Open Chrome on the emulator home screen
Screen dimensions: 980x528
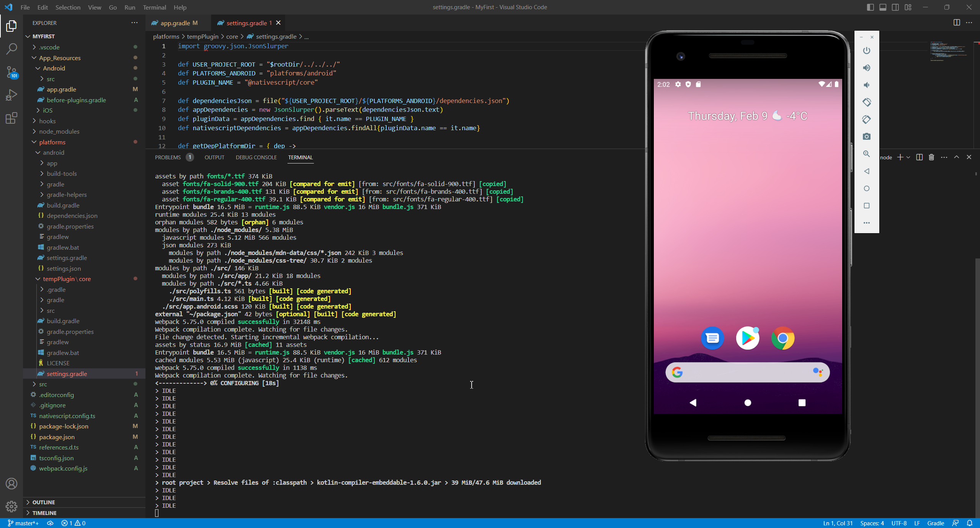click(x=783, y=338)
